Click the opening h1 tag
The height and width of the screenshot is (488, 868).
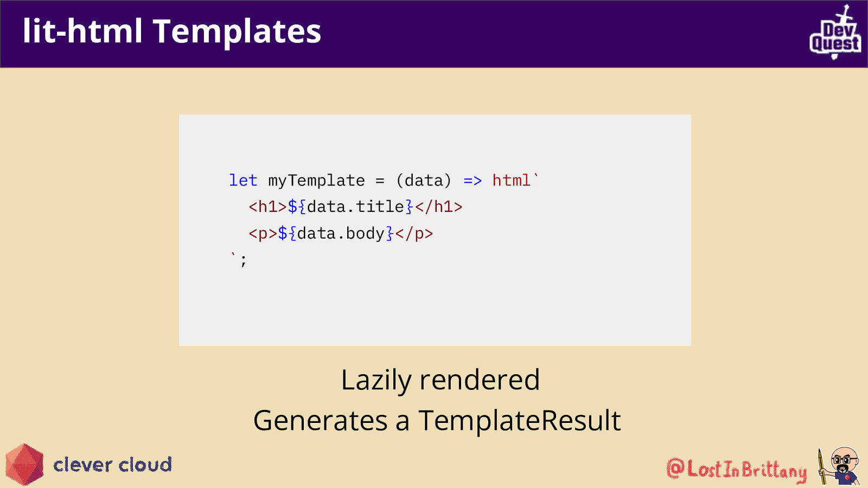pyautogui.click(x=267, y=207)
